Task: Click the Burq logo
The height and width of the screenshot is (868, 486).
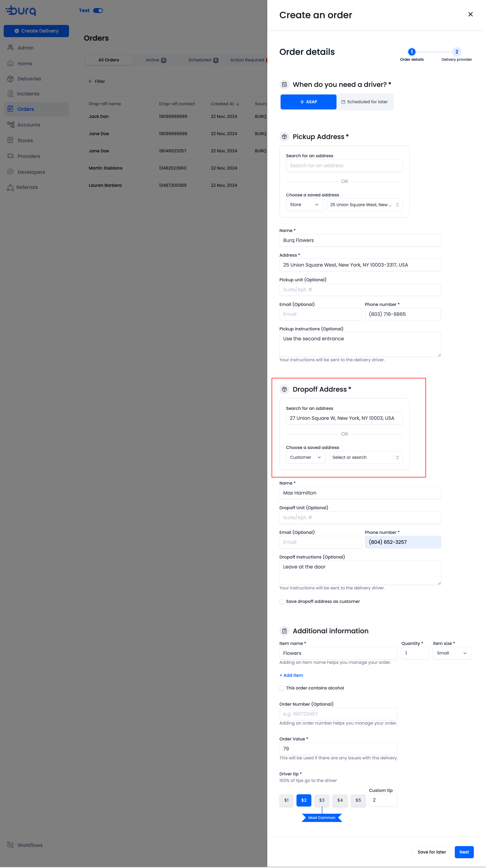Action: [21, 10]
